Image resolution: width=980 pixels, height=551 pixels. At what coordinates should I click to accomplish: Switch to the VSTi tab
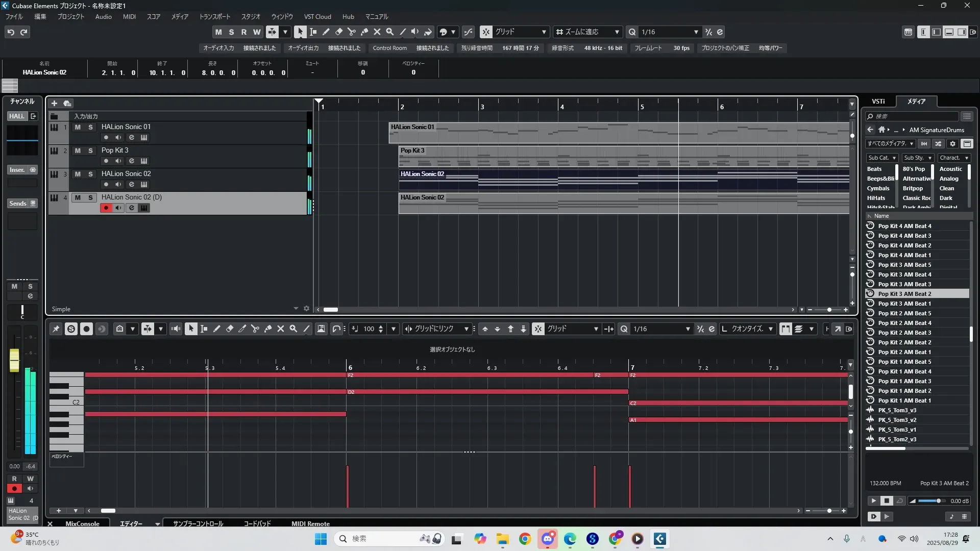click(878, 102)
